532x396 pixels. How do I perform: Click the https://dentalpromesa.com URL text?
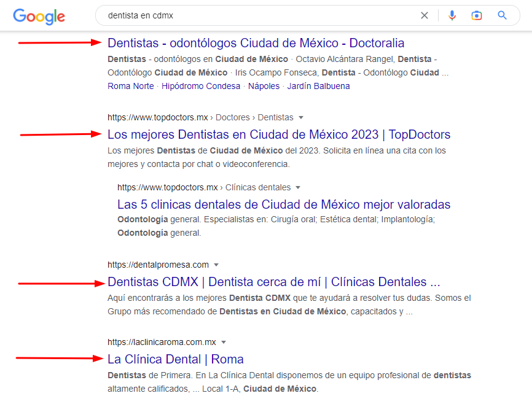click(158, 265)
